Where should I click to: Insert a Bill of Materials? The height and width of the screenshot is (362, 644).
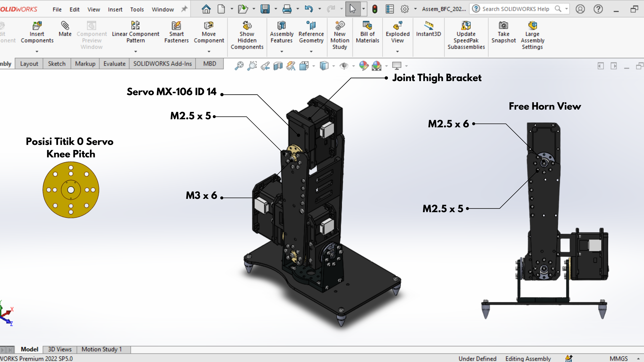368,32
